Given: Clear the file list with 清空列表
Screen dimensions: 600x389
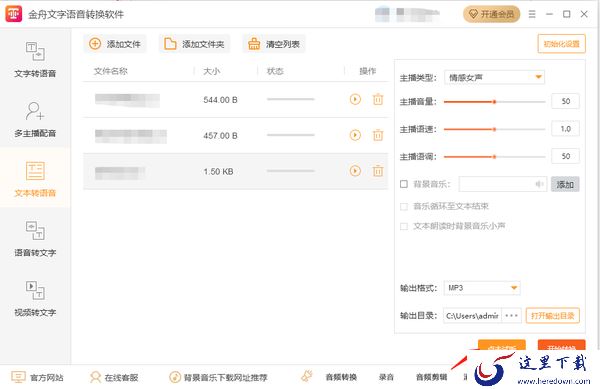Looking at the screenshot, I should point(274,44).
